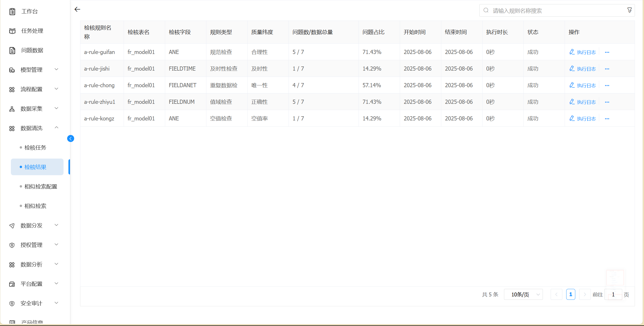Open 检核任务 submenu item
The height and width of the screenshot is (326, 644).
pyautogui.click(x=35, y=148)
